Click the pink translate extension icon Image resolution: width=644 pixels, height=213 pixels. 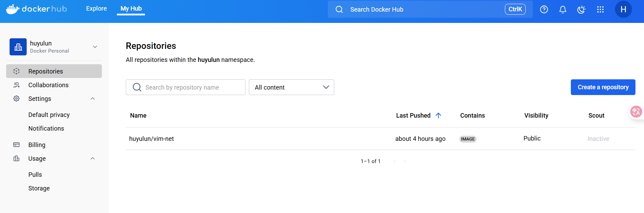pyautogui.click(x=636, y=111)
